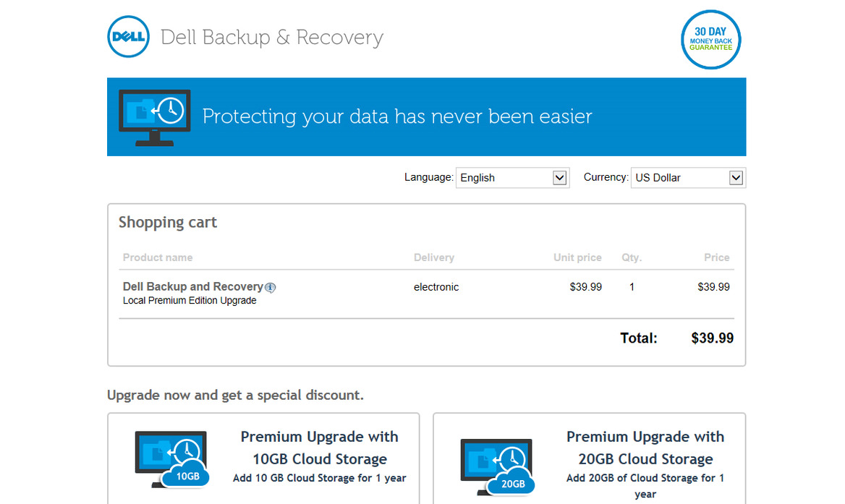Click the 'electronic' delivery cell
The image size is (845, 504).
point(436,287)
